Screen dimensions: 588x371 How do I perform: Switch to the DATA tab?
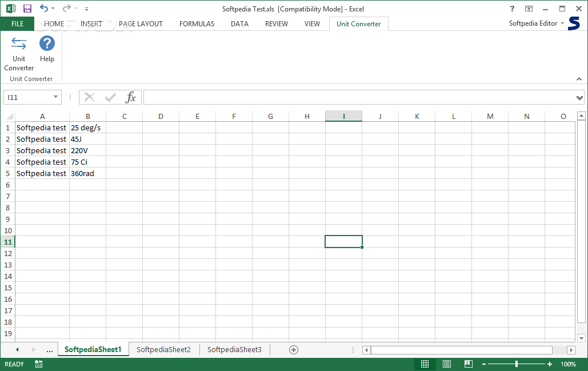point(239,23)
